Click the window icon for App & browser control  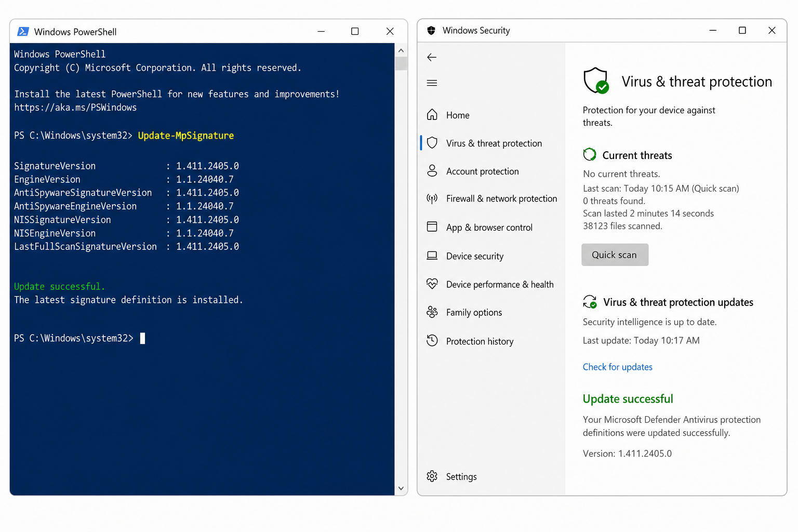[432, 227]
